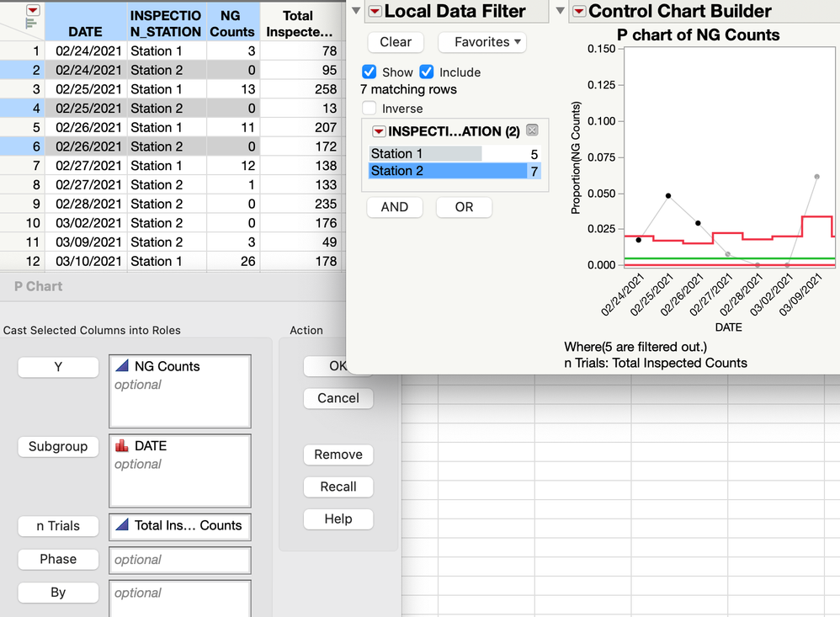Open the INSPECTI...ATION filter column red triangle menu
840x617 pixels.
[378, 131]
